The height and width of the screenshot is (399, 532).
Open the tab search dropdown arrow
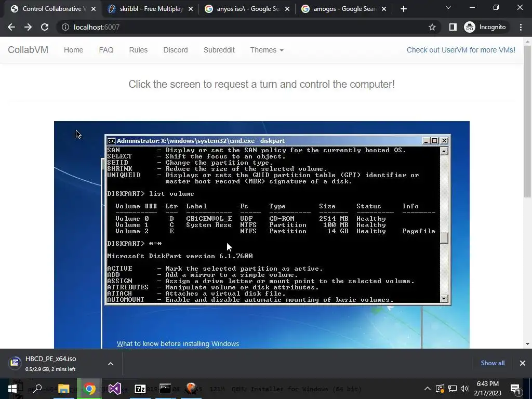[448, 7]
